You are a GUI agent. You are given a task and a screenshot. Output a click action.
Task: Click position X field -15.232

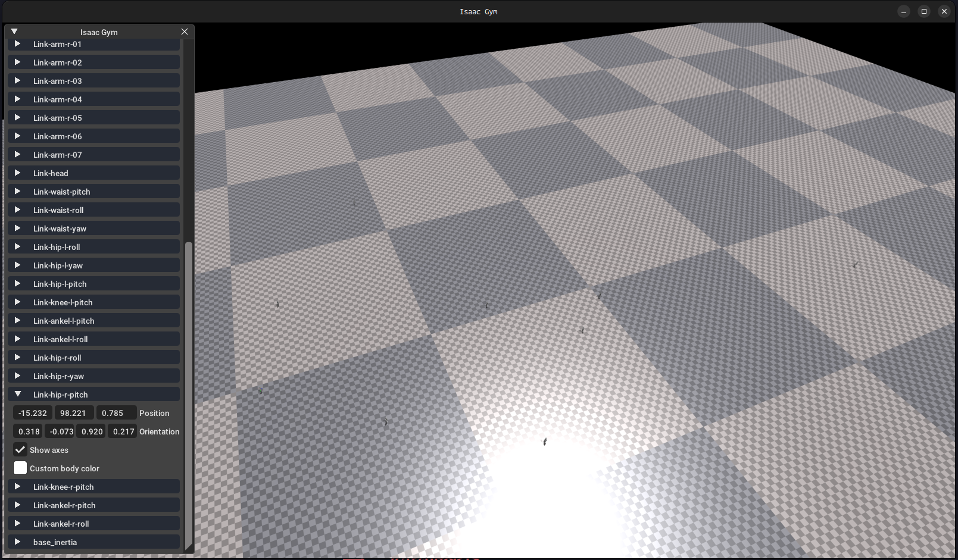[33, 413]
